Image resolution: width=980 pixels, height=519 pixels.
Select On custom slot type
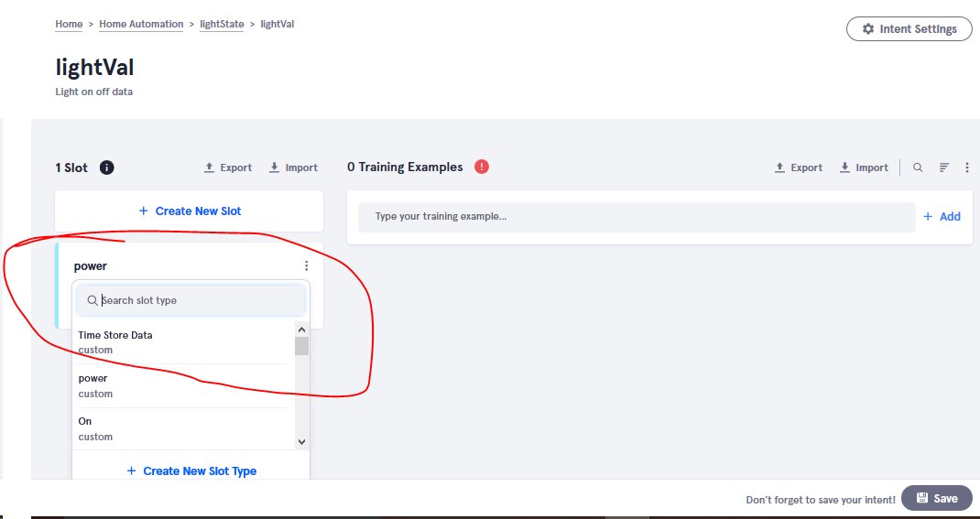183,429
